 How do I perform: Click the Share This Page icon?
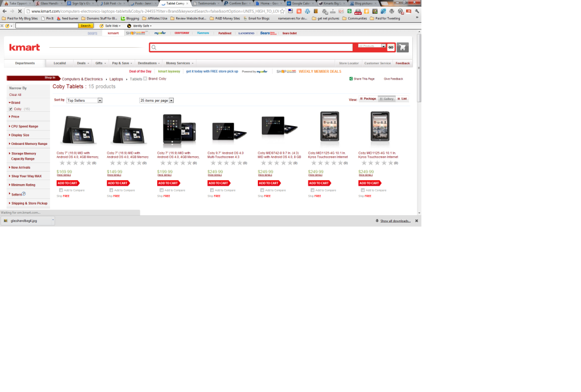(351, 79)
